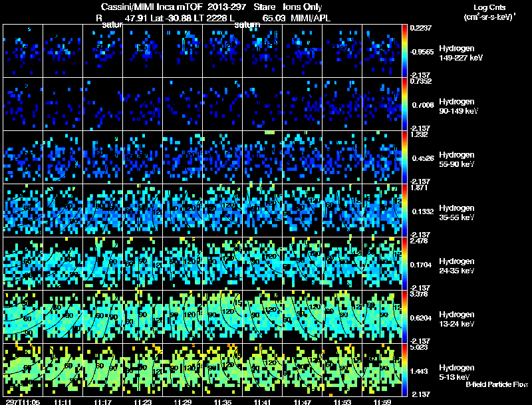This screenshot has width=532, height=405.
Task: Click the color bar for 55-90 keV row
Action: [x=404, y=157]
